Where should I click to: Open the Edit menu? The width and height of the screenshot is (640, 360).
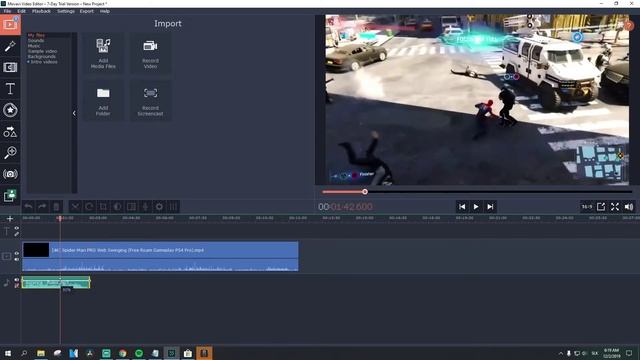(21, 11)
